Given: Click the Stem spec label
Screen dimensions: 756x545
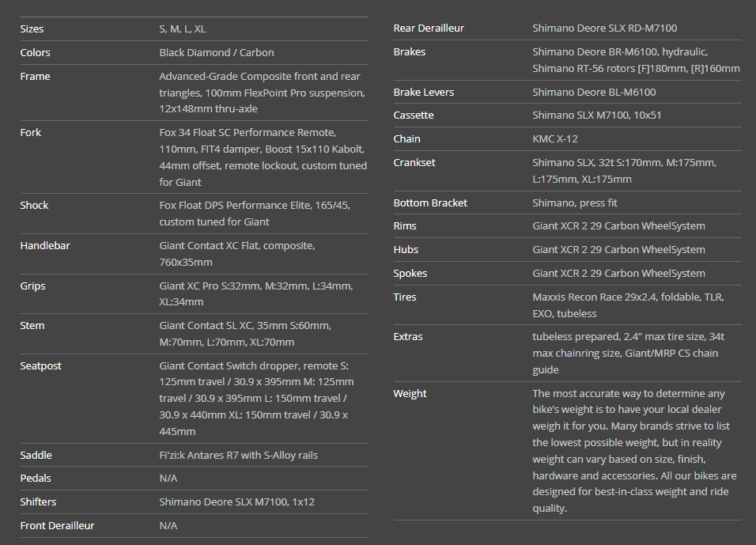Looking at the screenshot, I should tap(32, 326).
